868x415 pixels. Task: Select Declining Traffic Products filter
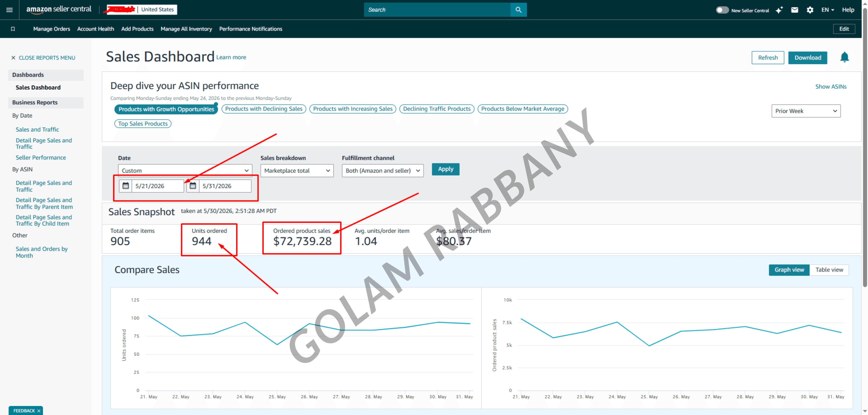click(x=437, y=109)
